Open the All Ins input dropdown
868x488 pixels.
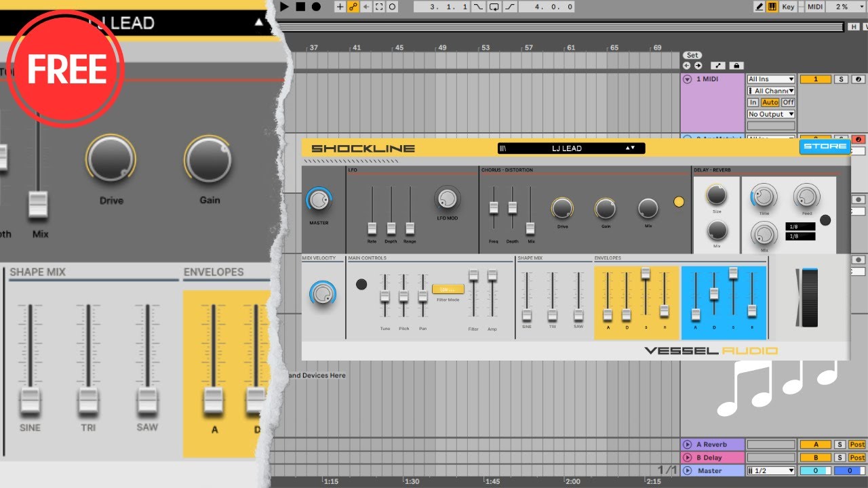pos(771,79)
